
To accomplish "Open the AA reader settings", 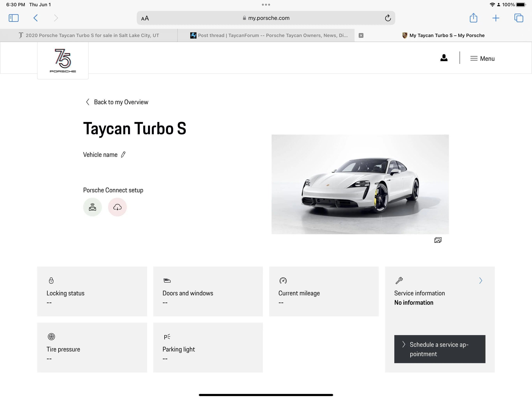I will [145, 18].
